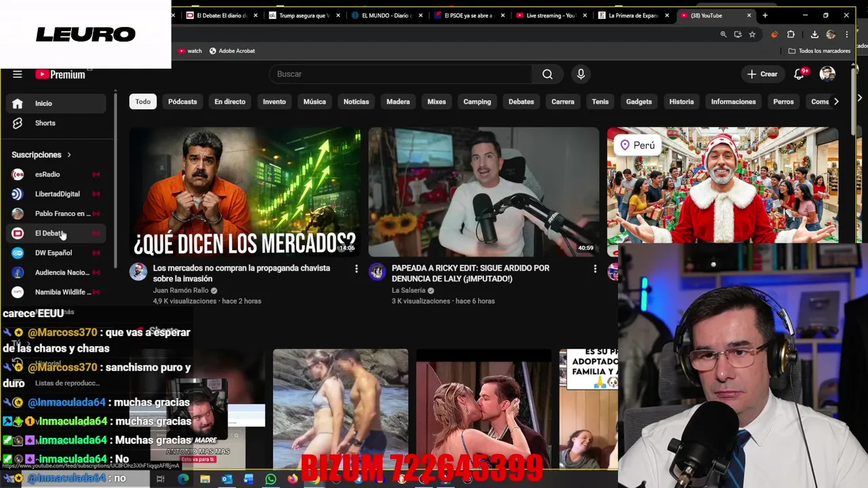Open a new browser tab
The height and width of the screenshot is (488, 868).
[x=765, y=16]
